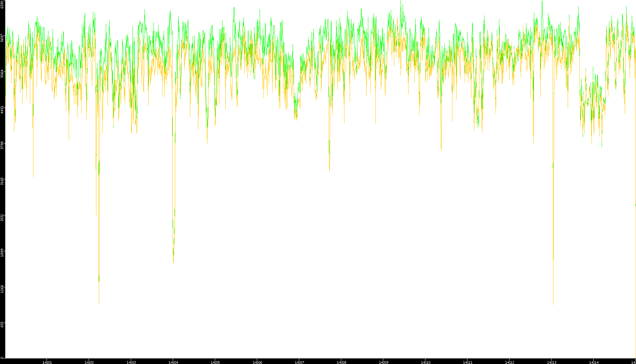Click the 5697 value axis label

2,37
